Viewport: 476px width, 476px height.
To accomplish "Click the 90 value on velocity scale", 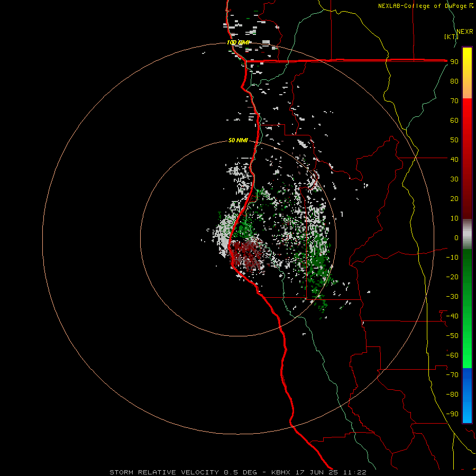I will [x=454, y=62].
